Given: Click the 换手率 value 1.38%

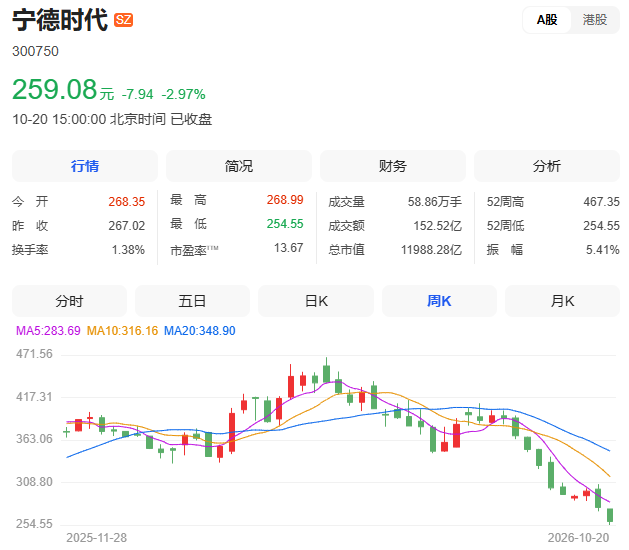Looking at the screenshot, I should click(x=128, y=250).
